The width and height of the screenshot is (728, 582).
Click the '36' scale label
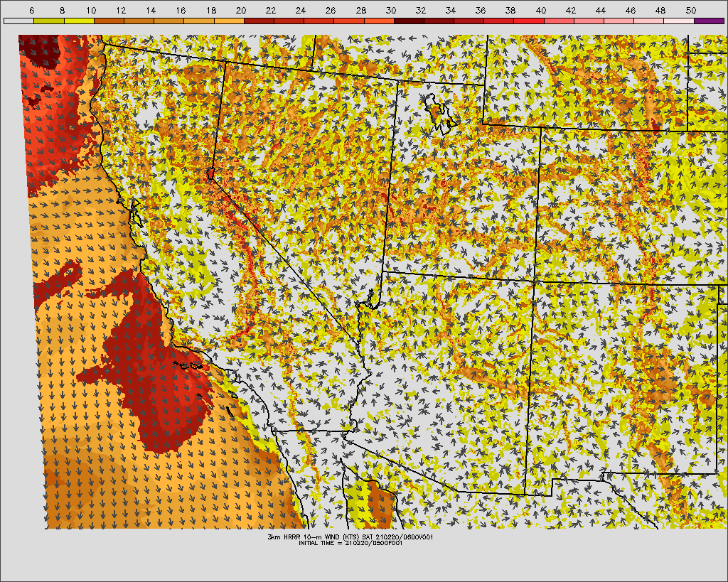tap(481, 10)
